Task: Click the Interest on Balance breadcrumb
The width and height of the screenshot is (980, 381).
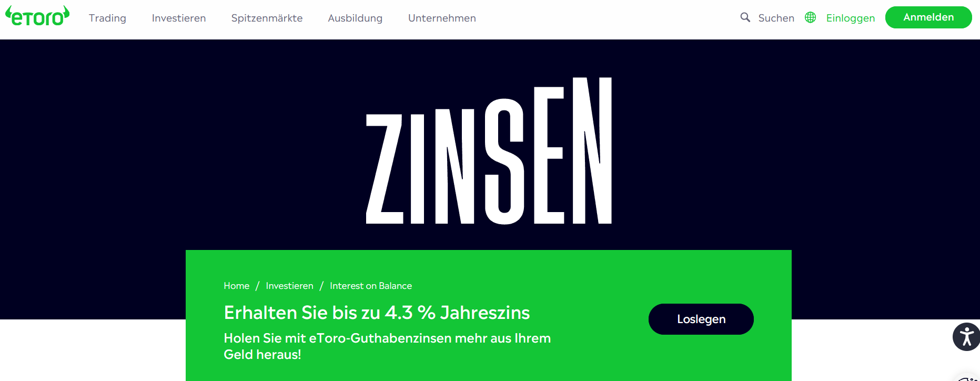Action: 371,286
